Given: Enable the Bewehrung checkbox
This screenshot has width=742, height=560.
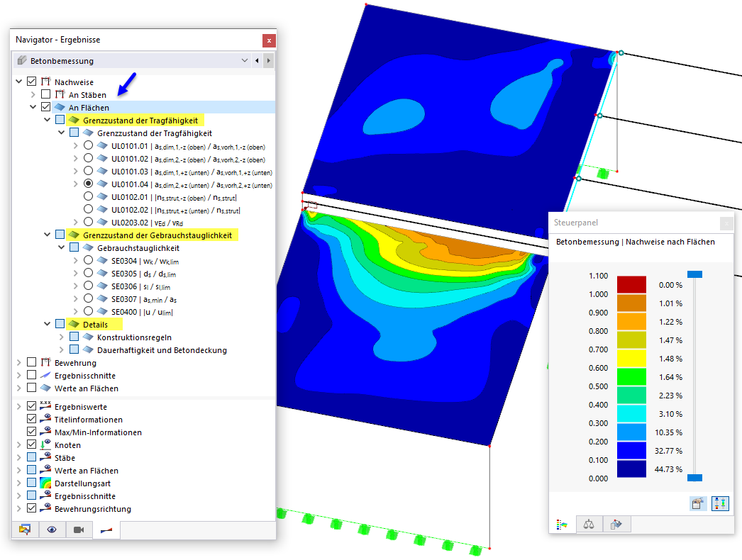Looking at the screenshot, I should coord(32,363).
